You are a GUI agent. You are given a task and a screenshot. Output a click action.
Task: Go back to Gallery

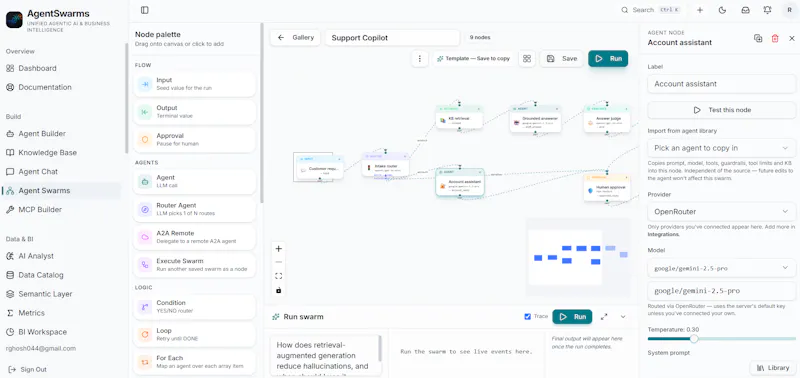(295, 38)
